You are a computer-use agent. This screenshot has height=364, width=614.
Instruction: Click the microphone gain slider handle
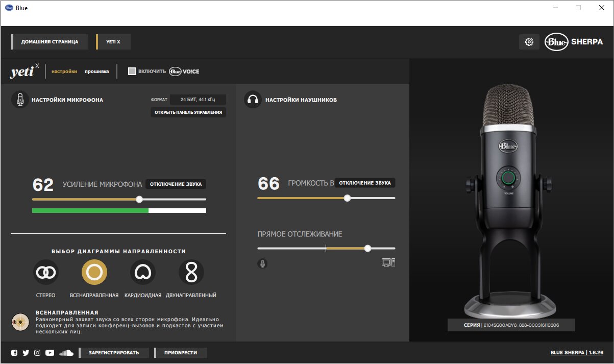tap(139, 199)
